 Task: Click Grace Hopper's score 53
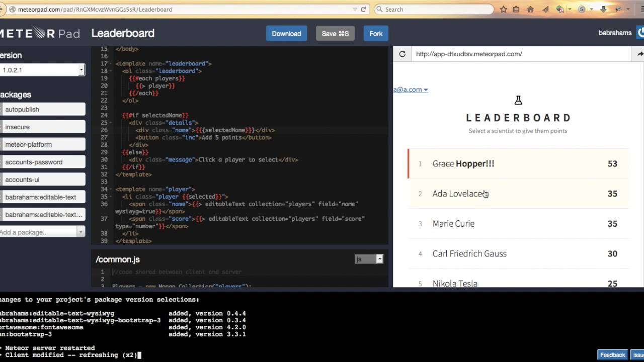point(612,163)
